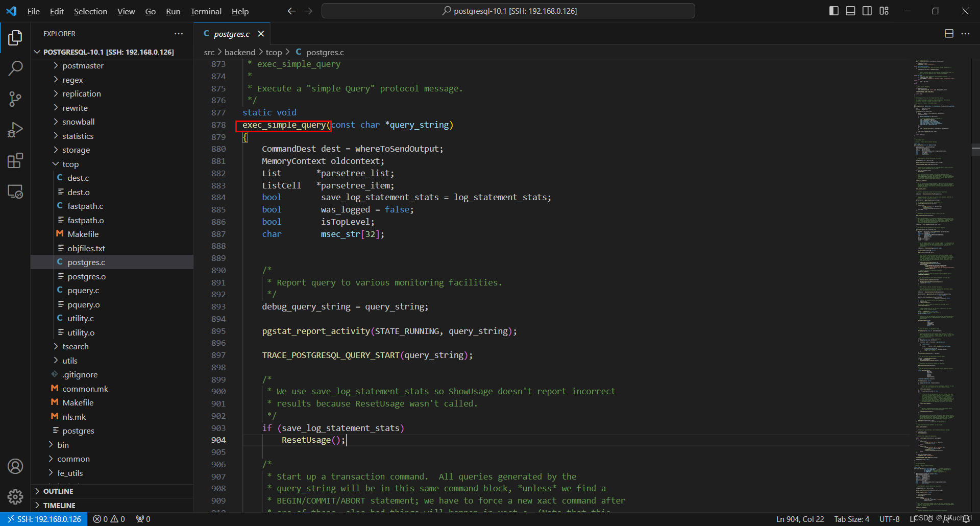Expand the storage folder

tap(76, 150)
